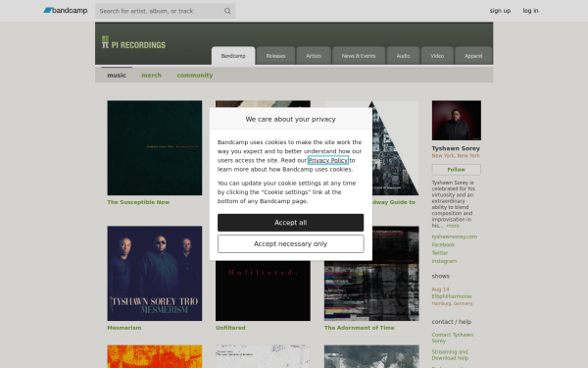Click the Contact Tyshawn Sorey link

tap(452, 338)
